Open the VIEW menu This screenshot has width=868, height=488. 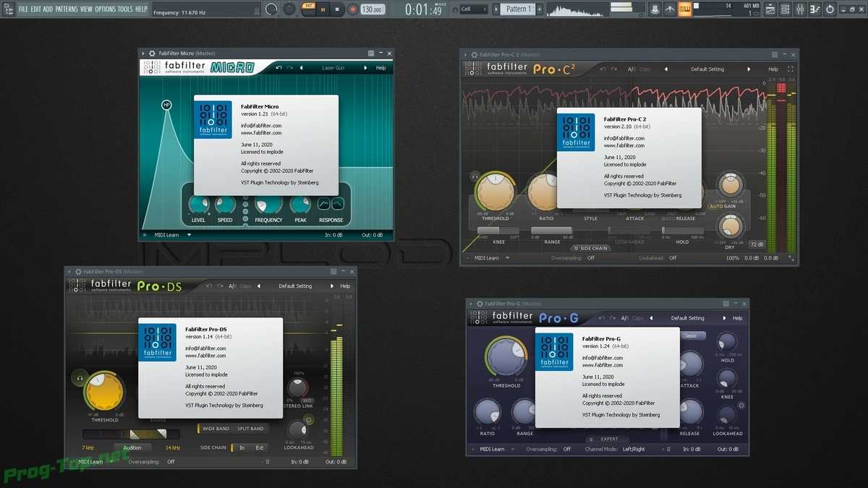[x=86, y=9]
